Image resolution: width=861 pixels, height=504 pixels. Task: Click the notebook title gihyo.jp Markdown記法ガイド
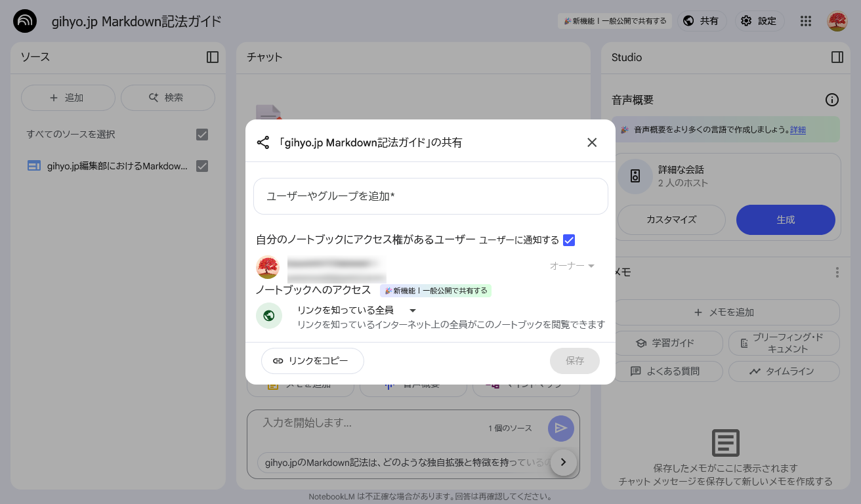136,21
